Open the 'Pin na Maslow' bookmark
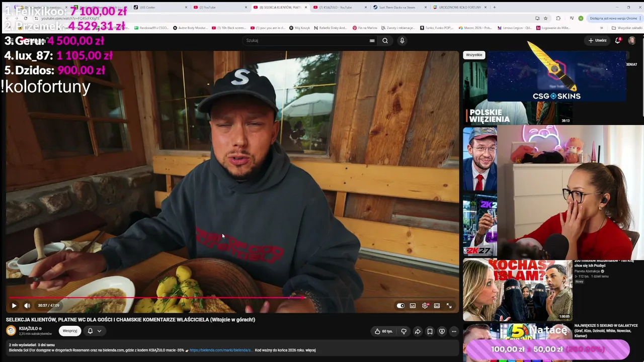The height and width of the screenshot is (362, 644). [365, 28]
